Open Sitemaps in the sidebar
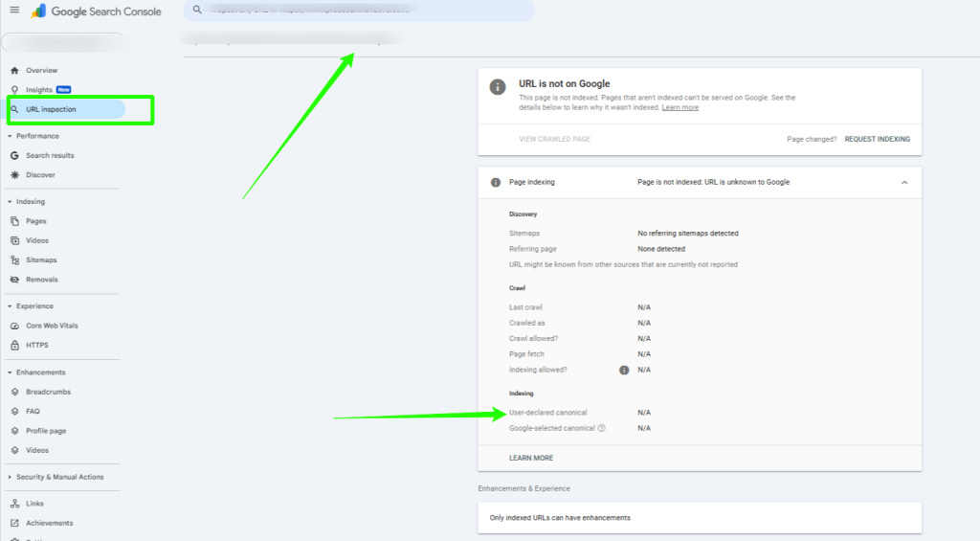The height and width of the screenshot is (541, 980). pyautogui.click(x=41, y=260)
